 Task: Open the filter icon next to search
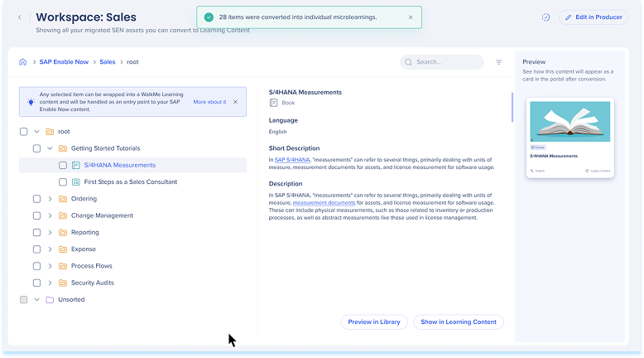pos(498,62)
